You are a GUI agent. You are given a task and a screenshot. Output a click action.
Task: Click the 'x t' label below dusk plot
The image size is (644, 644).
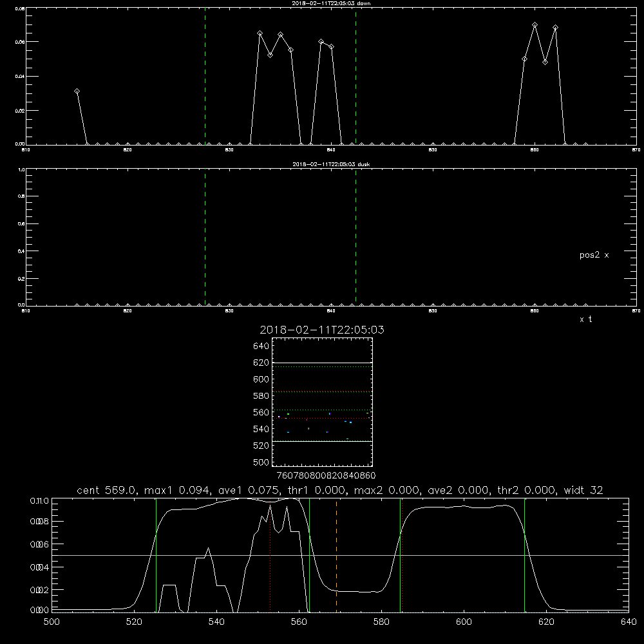click(x=585, y=319)
